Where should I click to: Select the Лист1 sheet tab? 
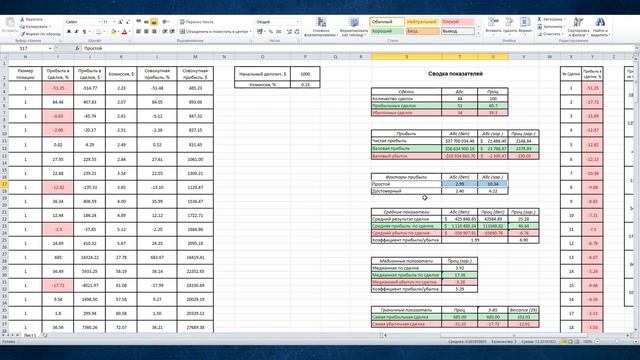click(30, 336)
